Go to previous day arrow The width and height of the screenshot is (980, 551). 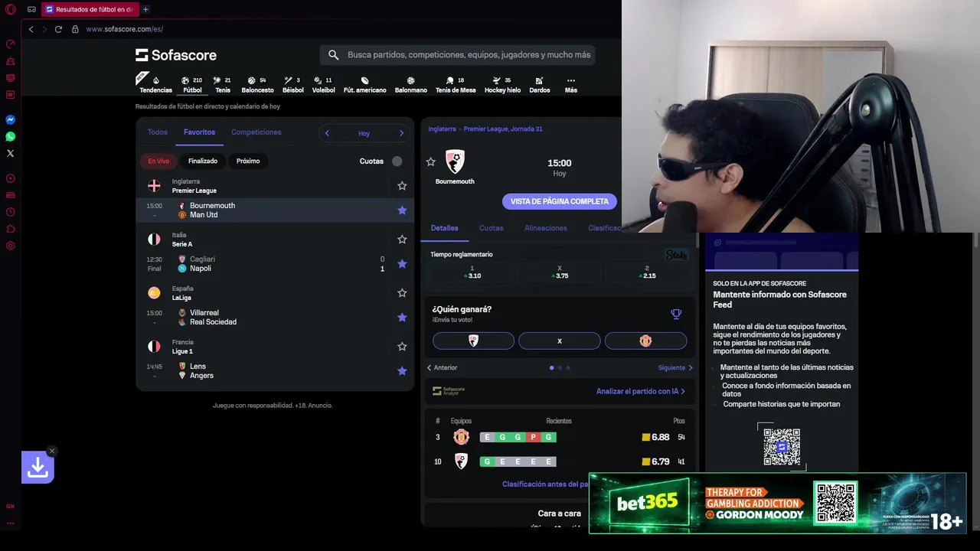click(x=327, y=133)
